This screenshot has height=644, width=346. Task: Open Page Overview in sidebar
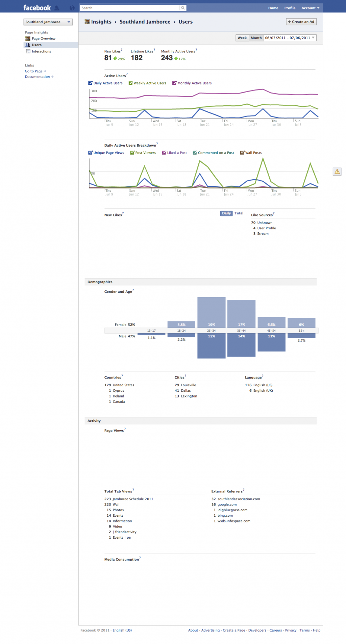[x=44, y=38]
